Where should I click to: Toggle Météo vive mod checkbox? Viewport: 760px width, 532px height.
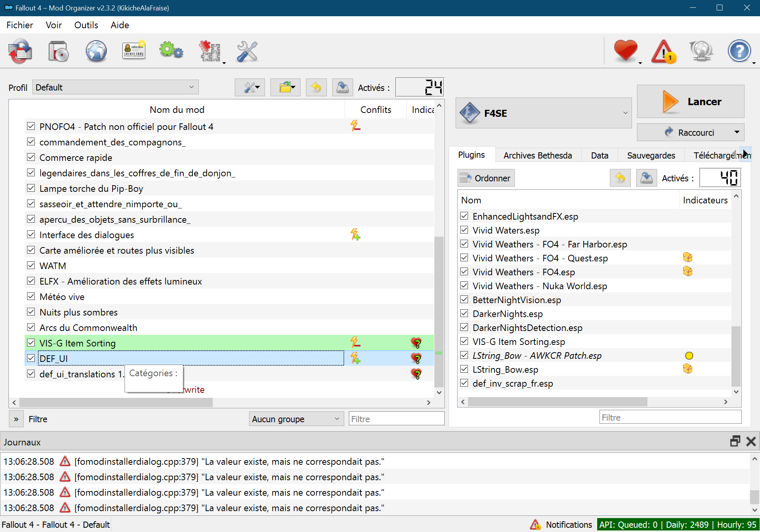(31, 296)
